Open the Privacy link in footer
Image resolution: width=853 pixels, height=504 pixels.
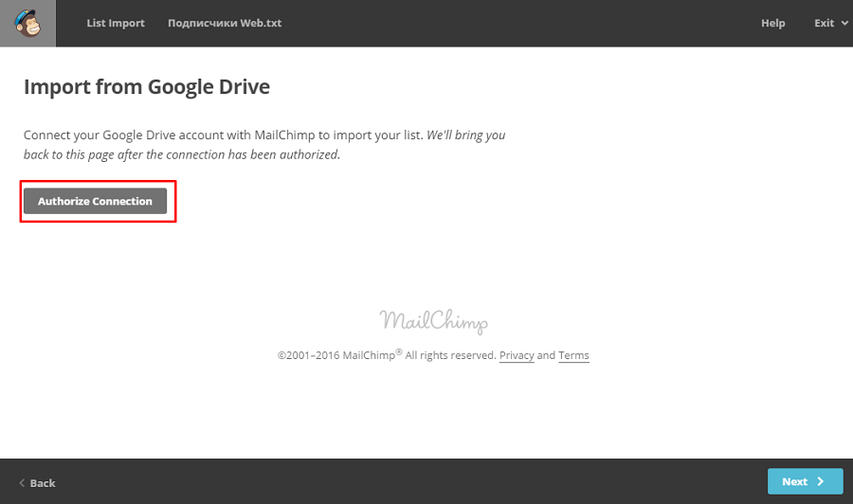517,355
